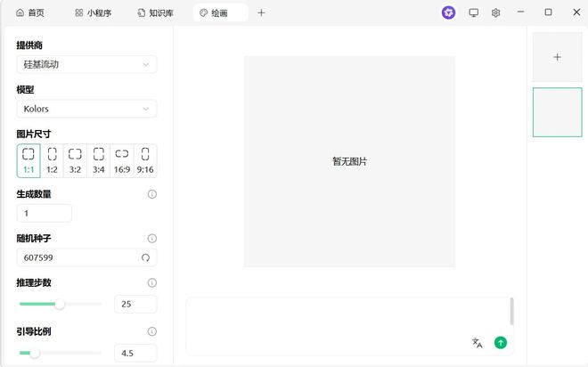
Task: Show info for 生成数量
Action: coord(151,194)
